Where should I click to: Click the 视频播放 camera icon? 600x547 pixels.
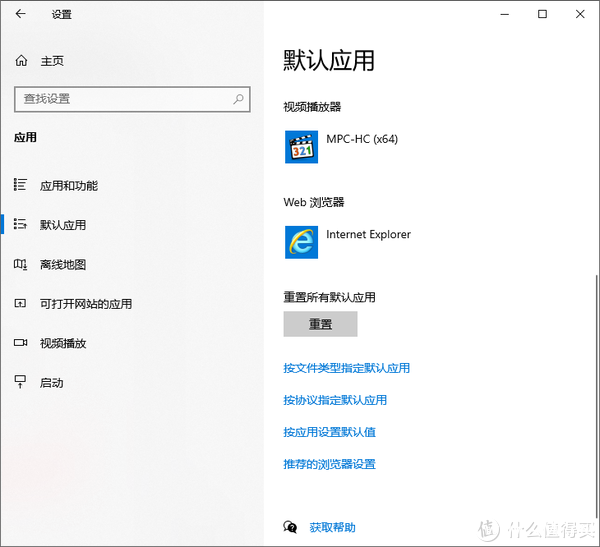click(20, 342)
